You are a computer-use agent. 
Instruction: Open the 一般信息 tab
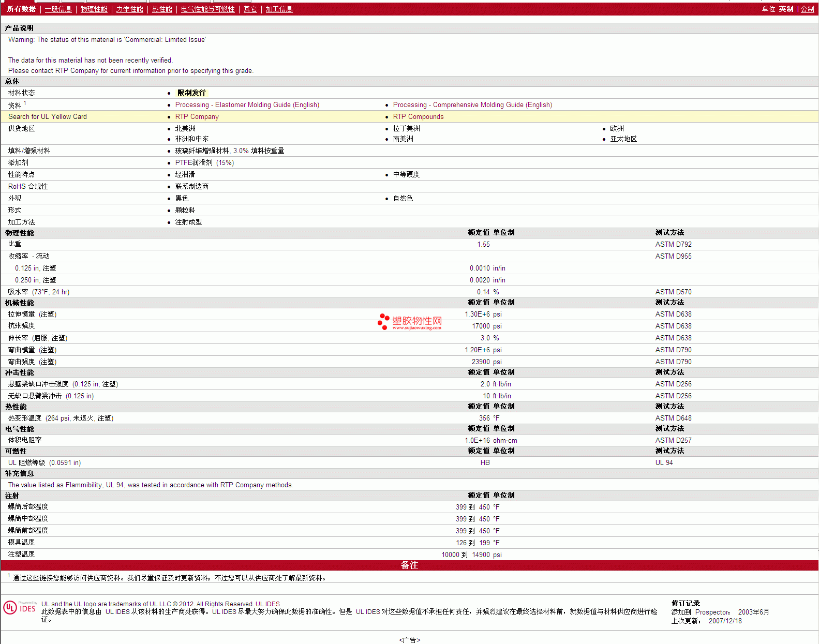[58, 9]
